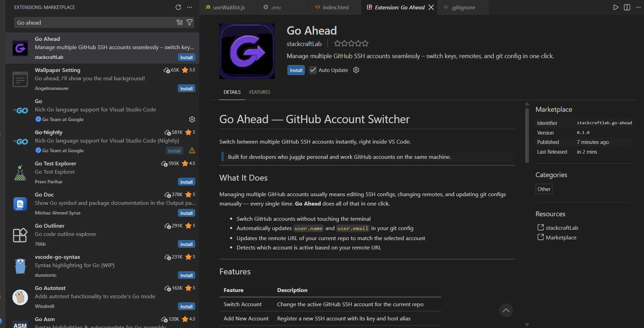Open vscode-go-syntax gopher icon
The image size is (644, 328).
[20, 266]
